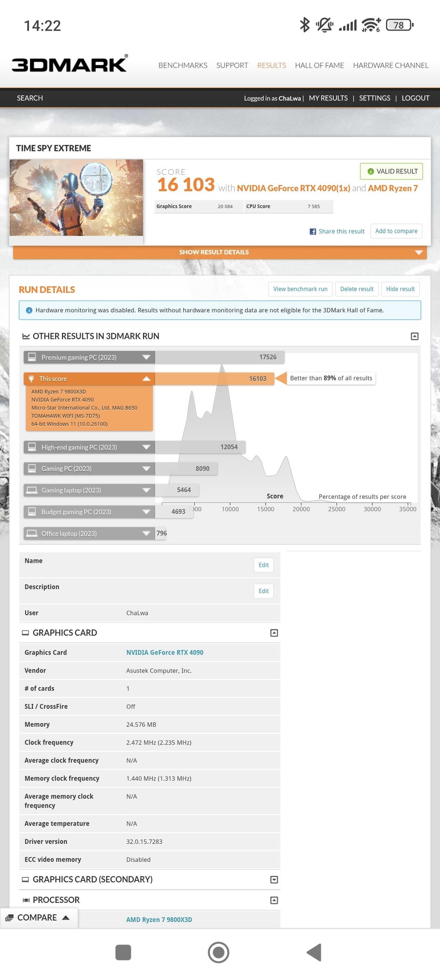Viewport: 440px width, 980px height.
Task: Click the AMD Ryzen 7 score headline link
Action: [x=393, y=188]
